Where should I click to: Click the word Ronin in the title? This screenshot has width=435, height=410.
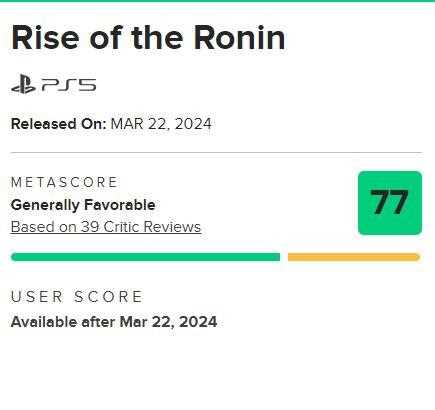click(x=239, y=37)
